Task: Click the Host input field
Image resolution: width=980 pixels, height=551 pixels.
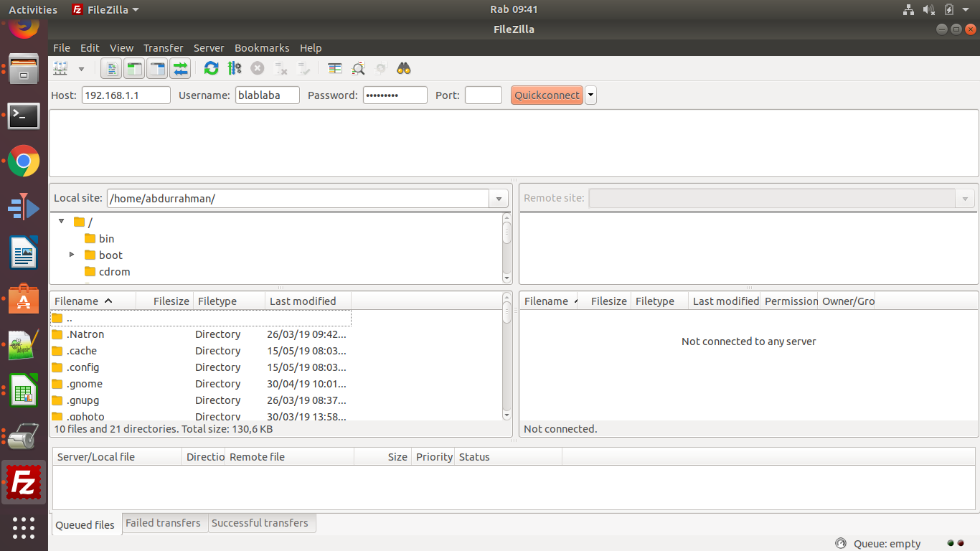Action: tap(126, 95)
